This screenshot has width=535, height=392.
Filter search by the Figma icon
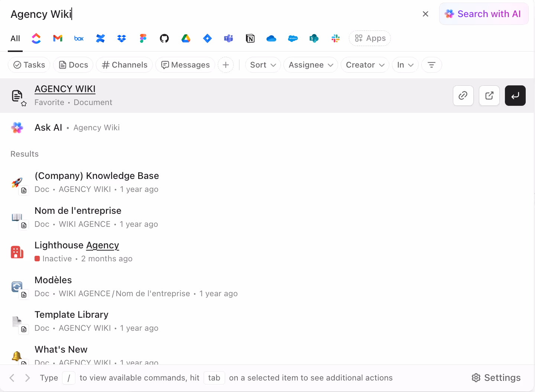(x=143, y=38)
